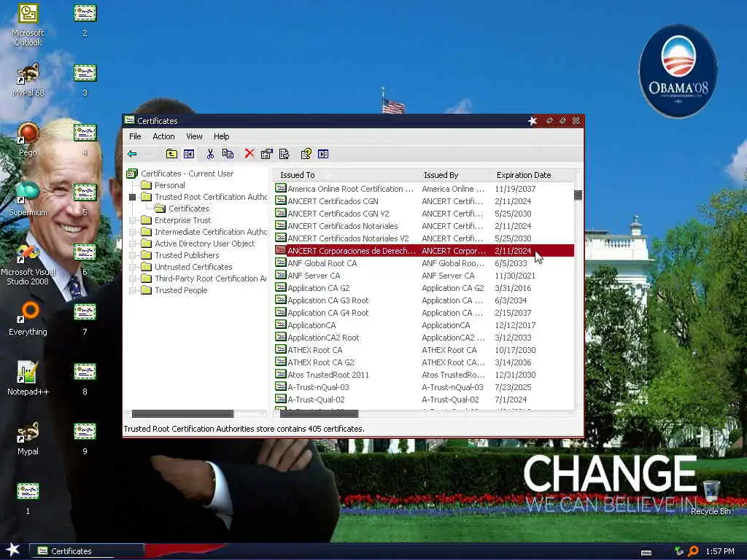This screenshot has height=560, width=747.
Task: Click the Export List toolbar icon
Action: (285, 154)
